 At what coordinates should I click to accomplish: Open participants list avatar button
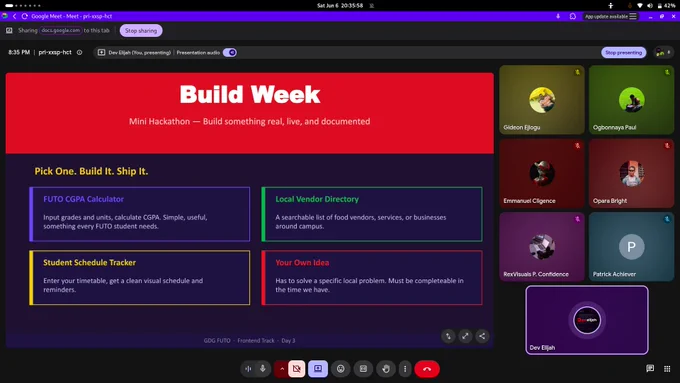[663, 52]
